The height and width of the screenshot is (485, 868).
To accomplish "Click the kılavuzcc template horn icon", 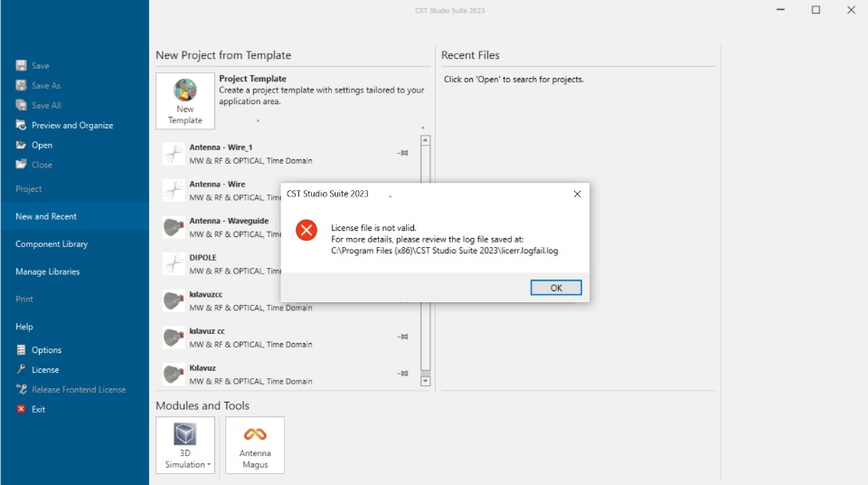I will 174,300.
